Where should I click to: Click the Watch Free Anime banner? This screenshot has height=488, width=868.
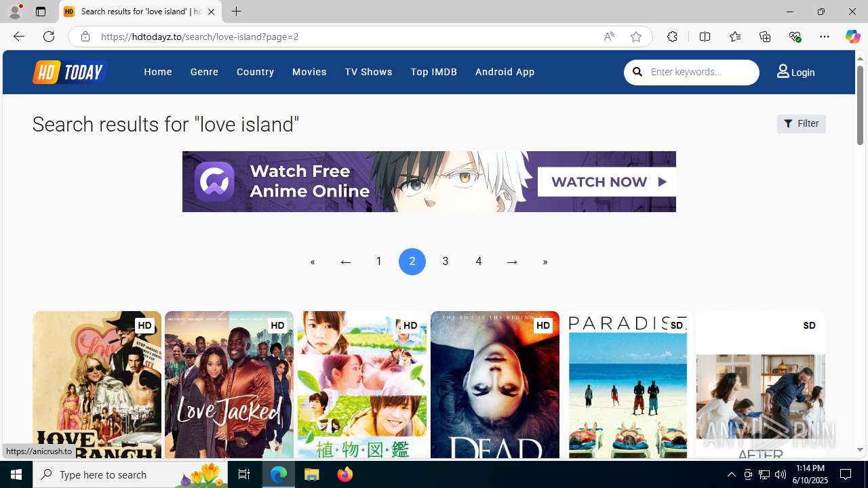(x=429, y=182)
